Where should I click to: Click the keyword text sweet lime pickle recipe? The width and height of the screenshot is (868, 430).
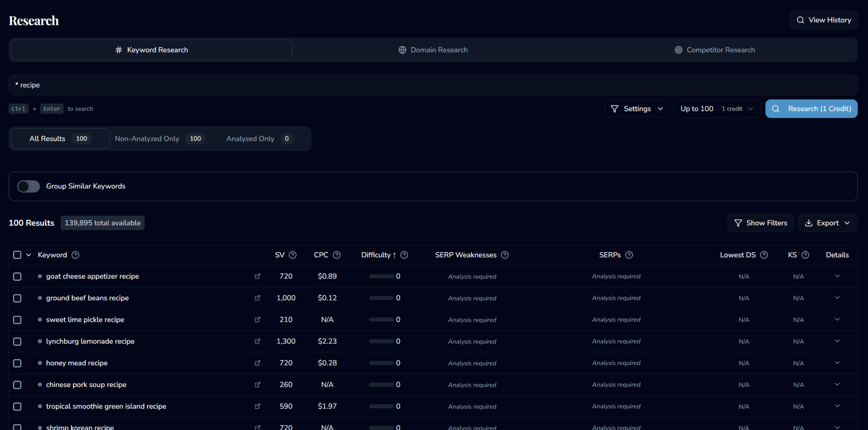[85, 320]
